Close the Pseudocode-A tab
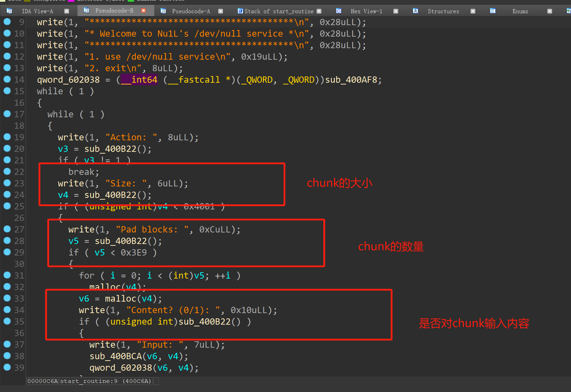Viewport: 571px width, 392px height. (221, 11)
